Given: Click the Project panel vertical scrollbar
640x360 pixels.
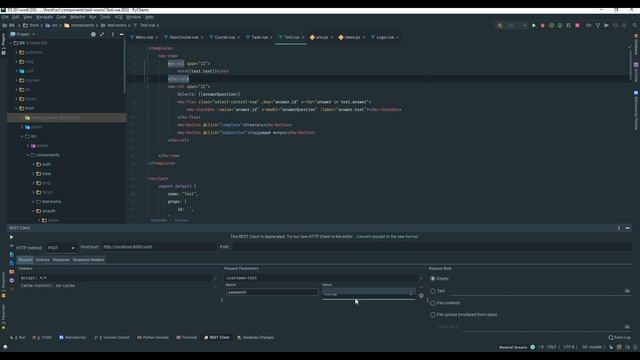Looking at the screenshot, I should [124, 66].
